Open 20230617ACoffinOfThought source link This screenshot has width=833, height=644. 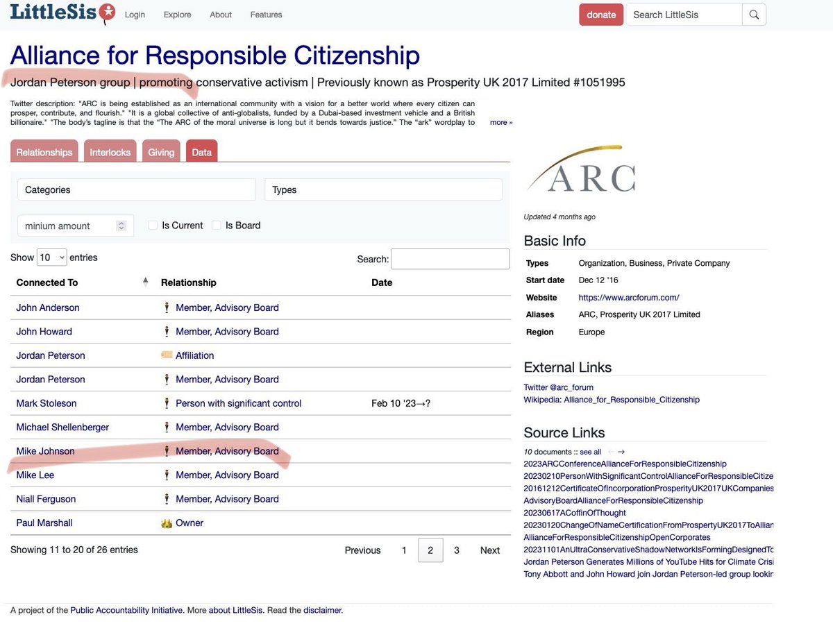point(575,513)
